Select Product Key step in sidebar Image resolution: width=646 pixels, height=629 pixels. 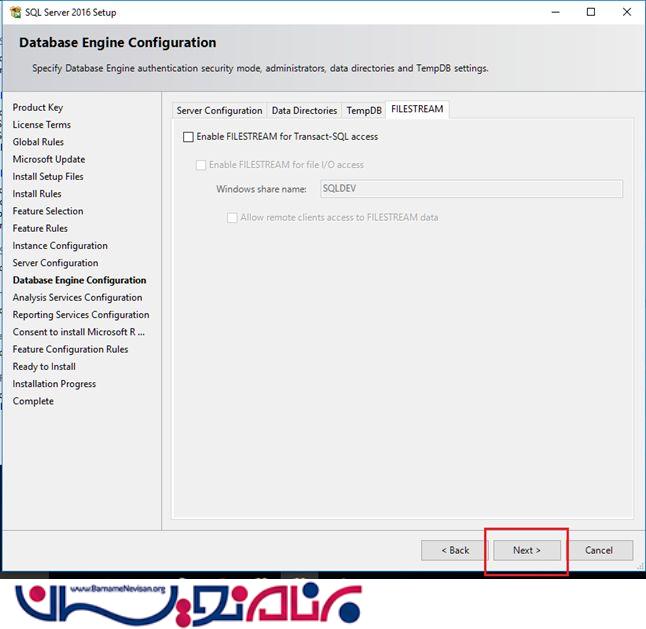[37, 108]
